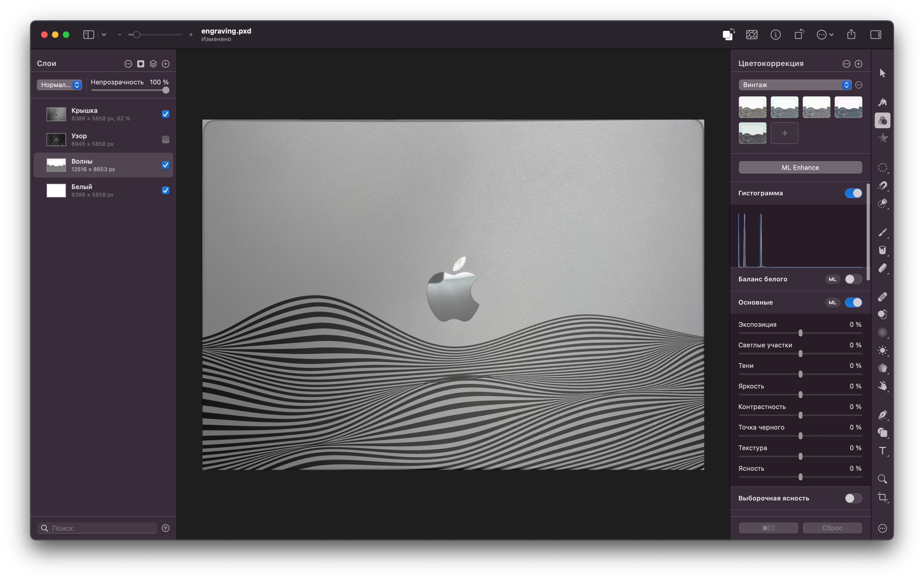The image size is (924, 580).
Task: Open the Share toolbar icon
Action: pos(851,35)
